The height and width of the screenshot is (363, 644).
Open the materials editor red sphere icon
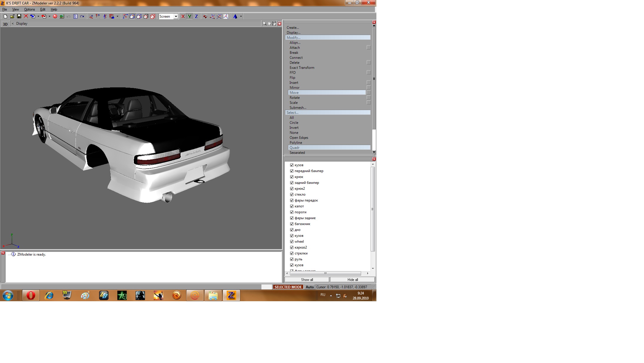click(55, 16)
